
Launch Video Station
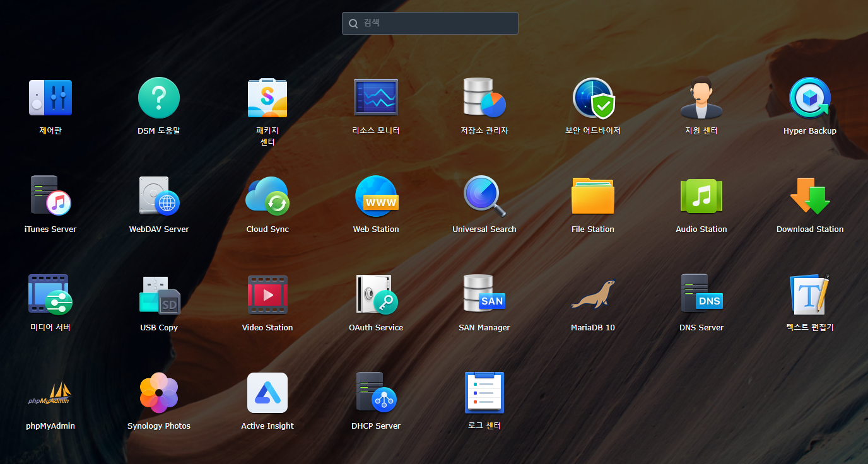[x=267, y=294]
